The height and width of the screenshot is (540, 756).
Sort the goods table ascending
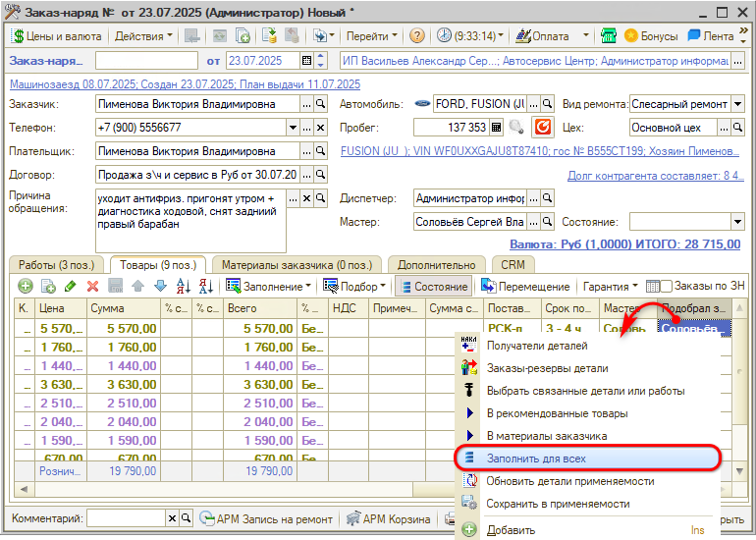pos(183,287)
